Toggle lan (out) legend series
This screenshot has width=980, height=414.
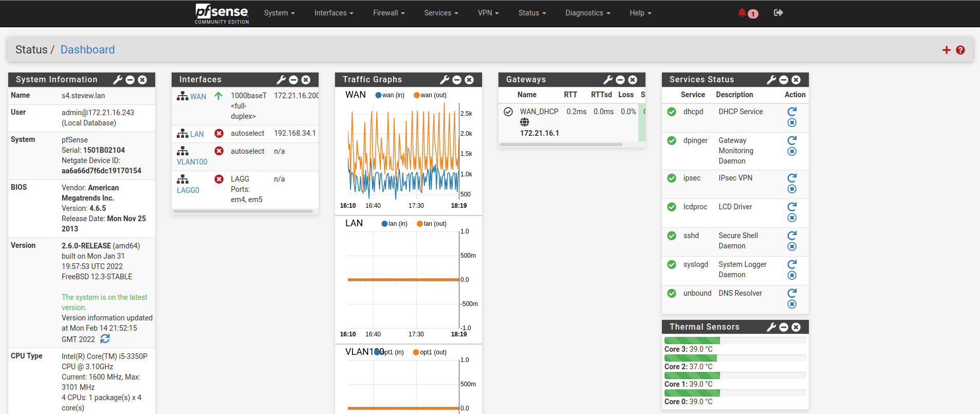432,224
